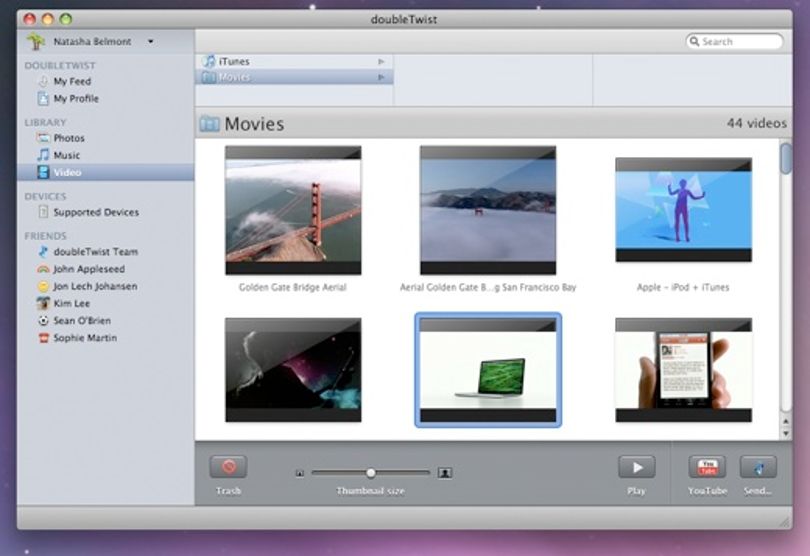Click the Trash icon button

click(228, 467)
